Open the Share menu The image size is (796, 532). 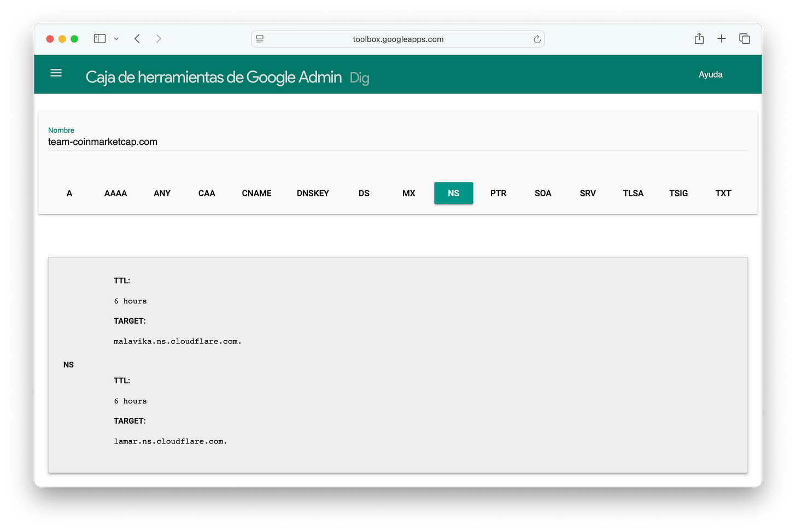point(699,38)
